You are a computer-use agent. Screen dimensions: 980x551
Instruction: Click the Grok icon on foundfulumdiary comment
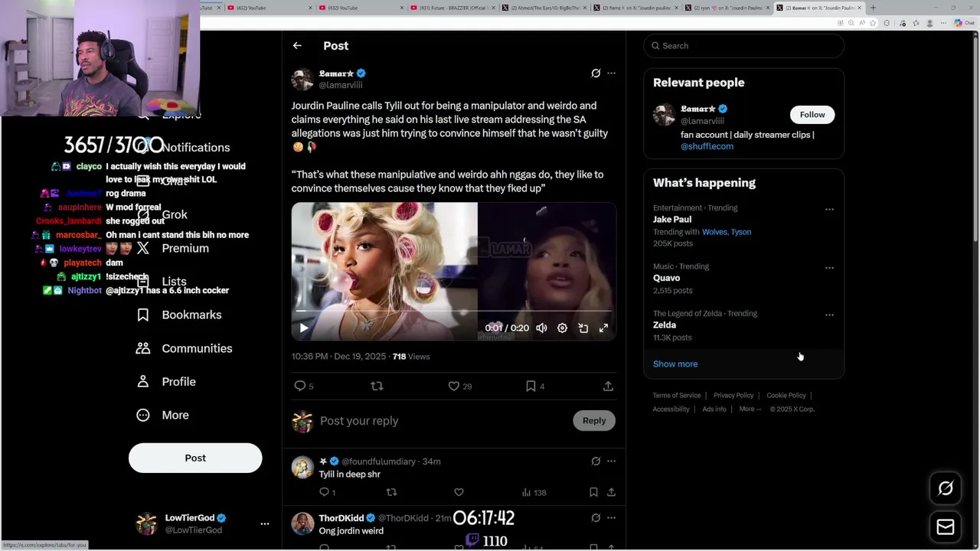click(596, 461)
